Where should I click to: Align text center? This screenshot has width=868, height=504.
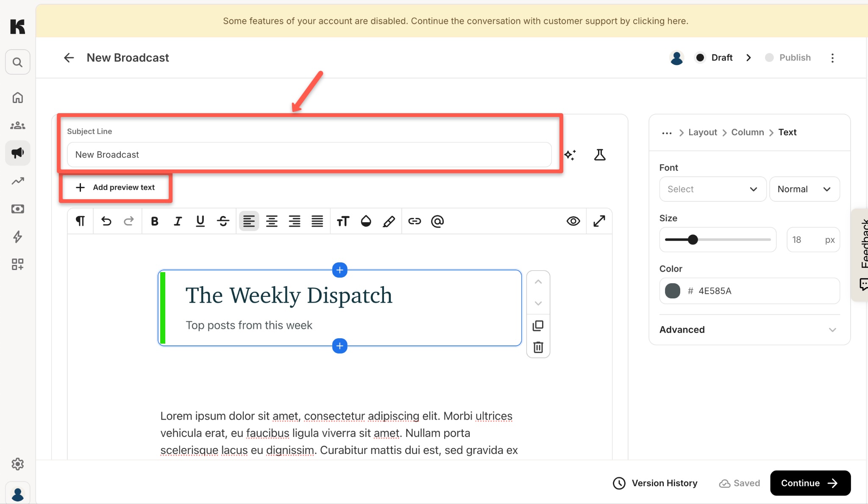[272, 221]
